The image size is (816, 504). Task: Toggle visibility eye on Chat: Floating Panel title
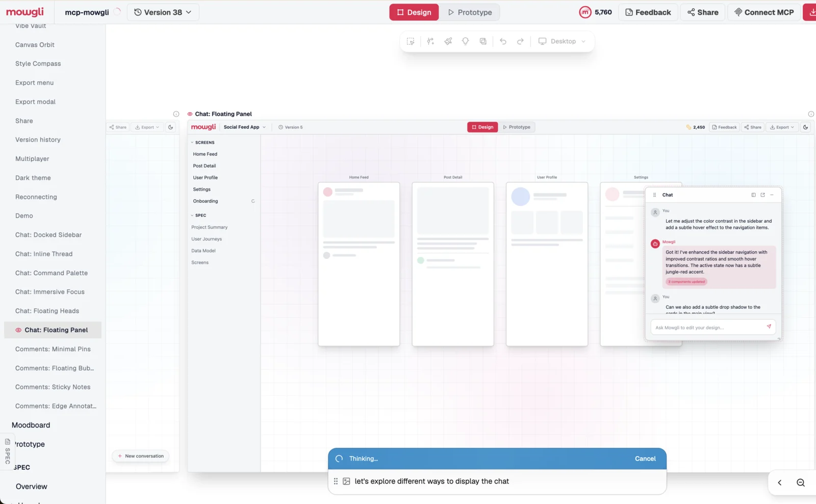[x=190, y=114]
